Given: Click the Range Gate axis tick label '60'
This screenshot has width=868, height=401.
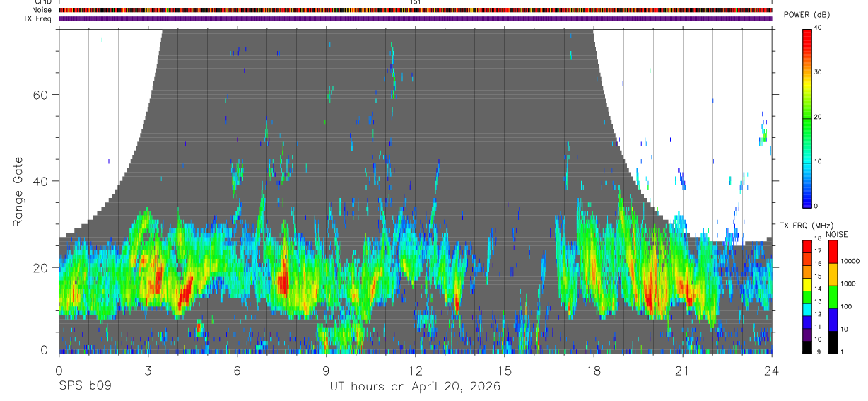Looking at the screenshot, I should point(40,94).
